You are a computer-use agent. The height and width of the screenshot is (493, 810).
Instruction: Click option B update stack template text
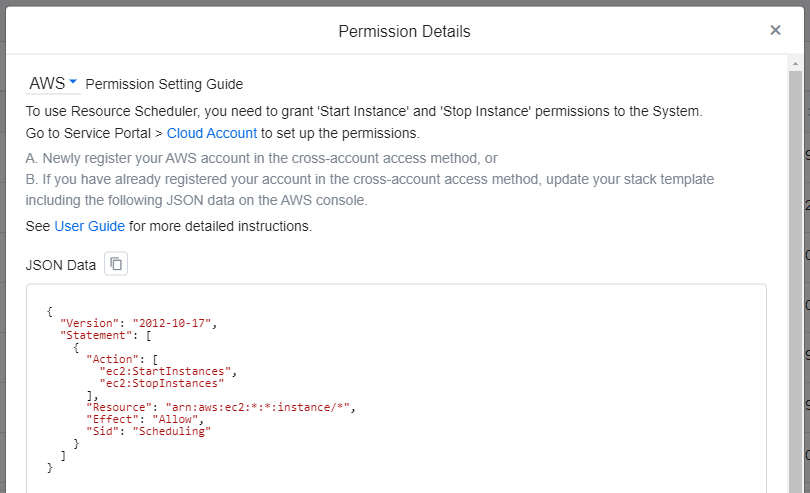coord(370,179)
